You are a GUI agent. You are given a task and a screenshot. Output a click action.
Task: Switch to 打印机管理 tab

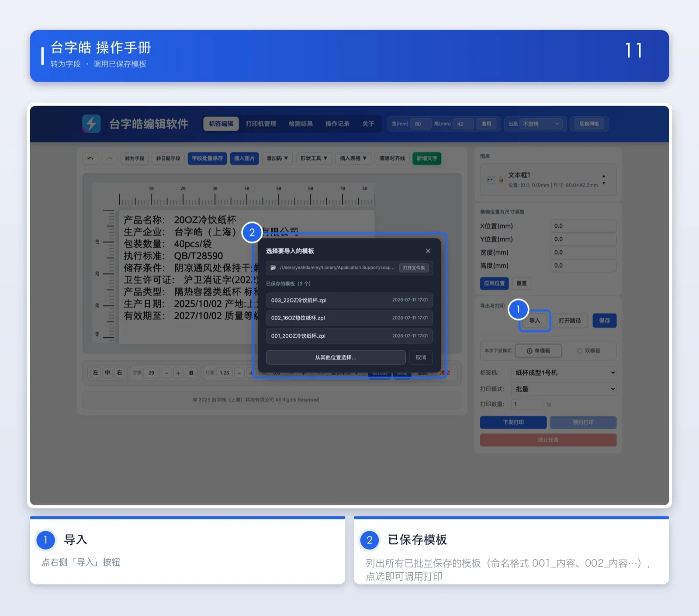tap(261, 124)
